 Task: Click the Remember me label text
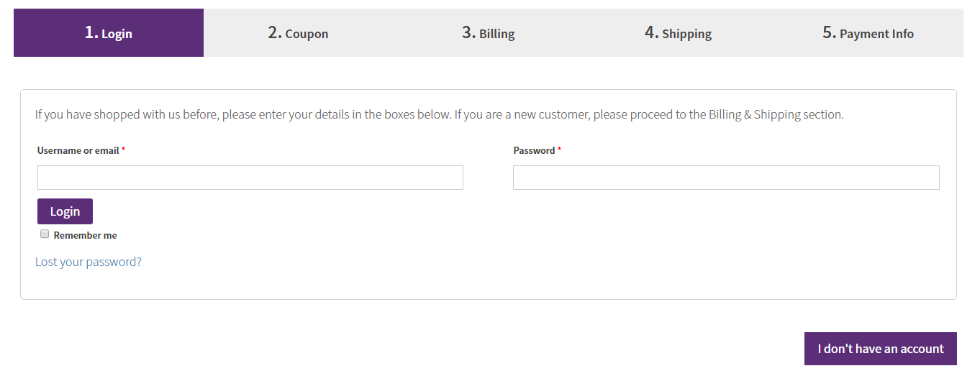(85, 235)
